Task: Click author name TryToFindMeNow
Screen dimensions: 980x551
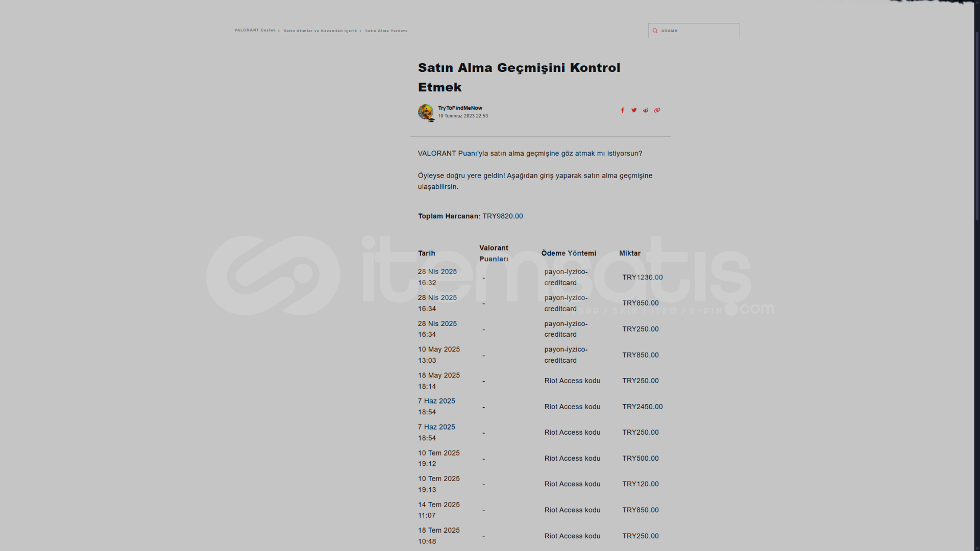Action: 459,108
